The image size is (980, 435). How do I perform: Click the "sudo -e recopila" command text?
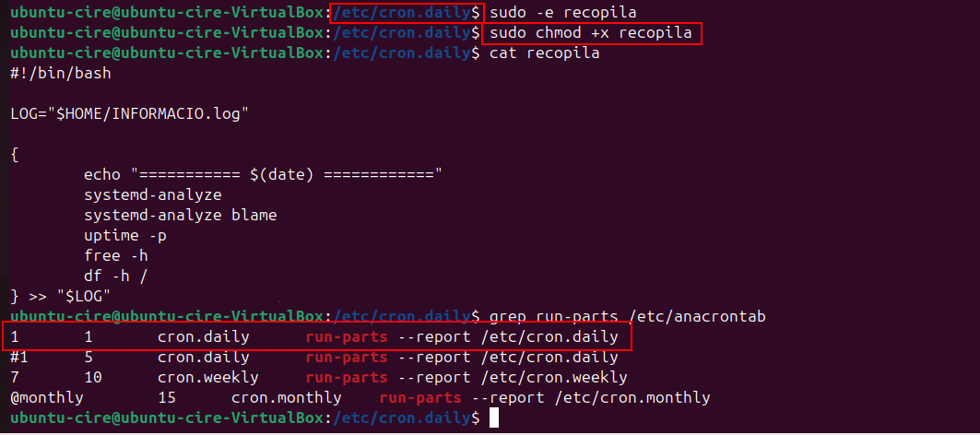click(563, 14)
